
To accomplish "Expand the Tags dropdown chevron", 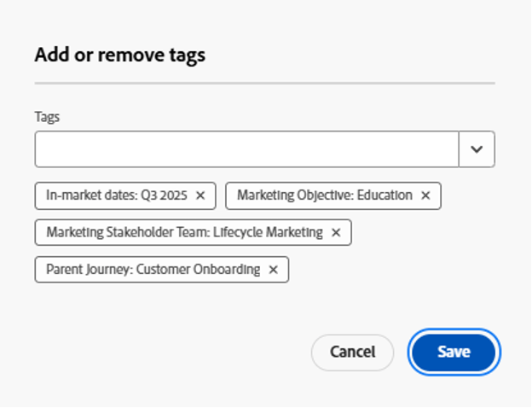I will (477, 149).
